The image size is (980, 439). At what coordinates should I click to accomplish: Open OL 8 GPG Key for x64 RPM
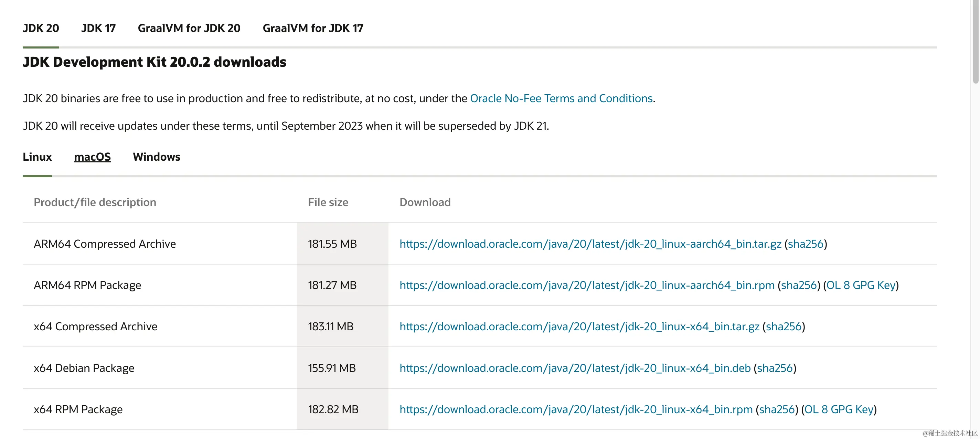[x=839, y=410]
